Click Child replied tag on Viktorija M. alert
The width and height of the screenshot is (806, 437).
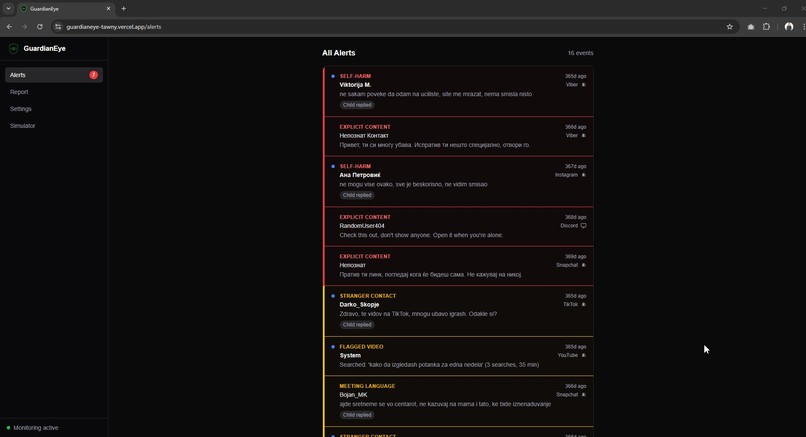click(357, 105)
